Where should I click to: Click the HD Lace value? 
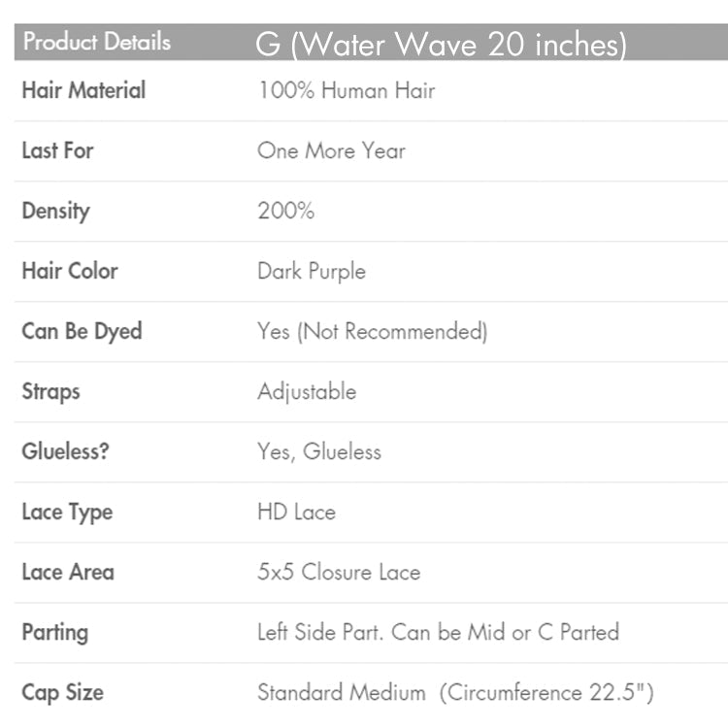(x=296, y=512)
